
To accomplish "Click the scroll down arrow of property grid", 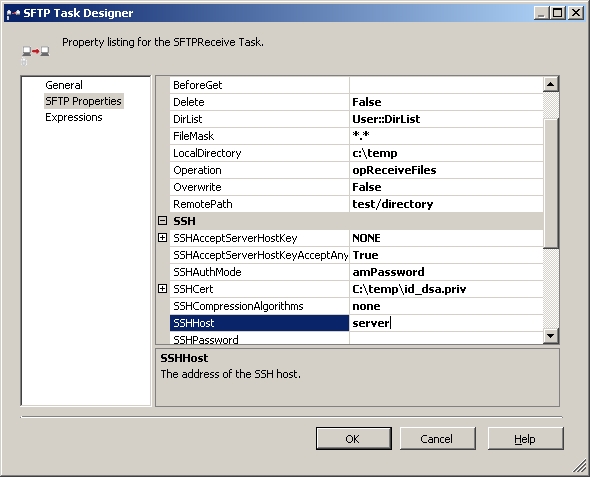I will pos(551,336).
